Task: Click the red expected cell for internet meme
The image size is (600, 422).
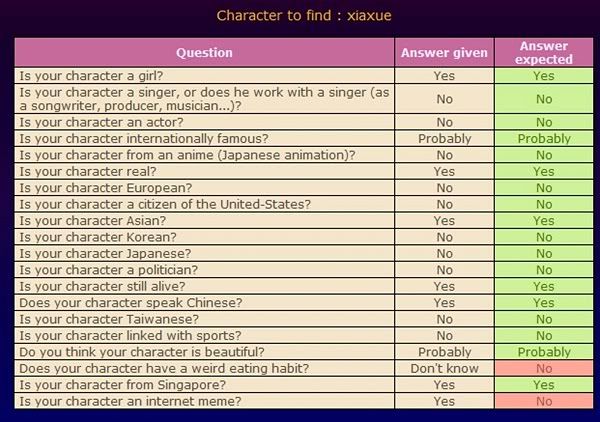Action: click(543, 401)
